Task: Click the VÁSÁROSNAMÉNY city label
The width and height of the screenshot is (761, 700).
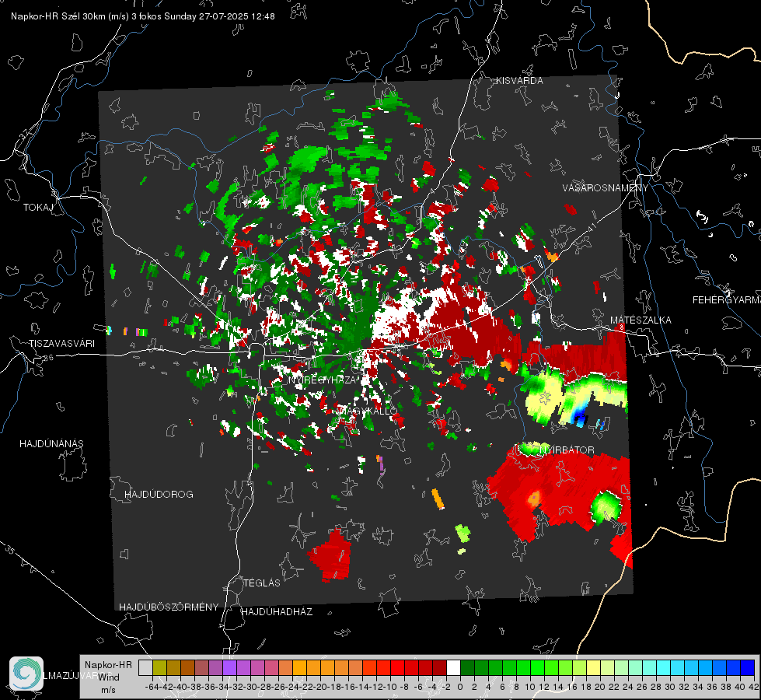Action: pyautogui.click(x=606, y=188)
